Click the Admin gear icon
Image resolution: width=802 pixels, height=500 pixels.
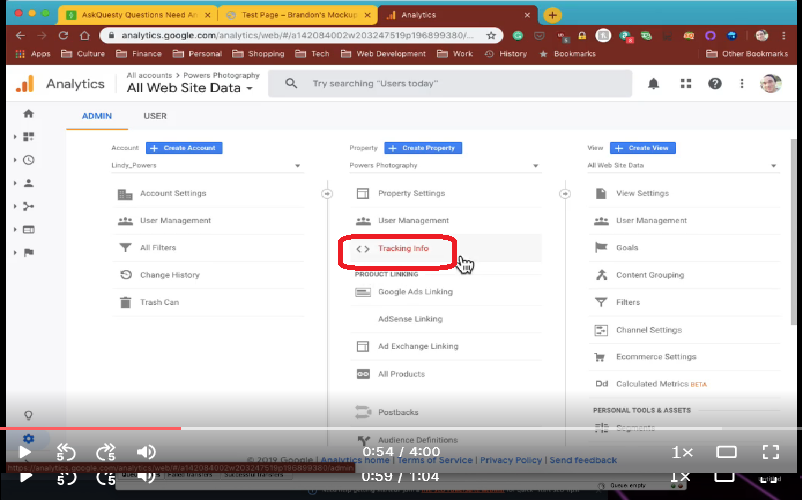point(28,439)
